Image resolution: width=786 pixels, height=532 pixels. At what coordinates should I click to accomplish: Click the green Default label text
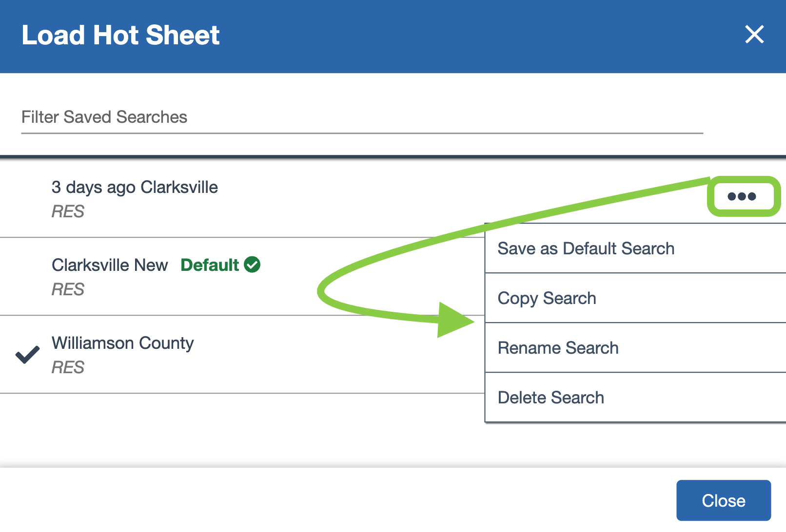(x=210, y=265)
